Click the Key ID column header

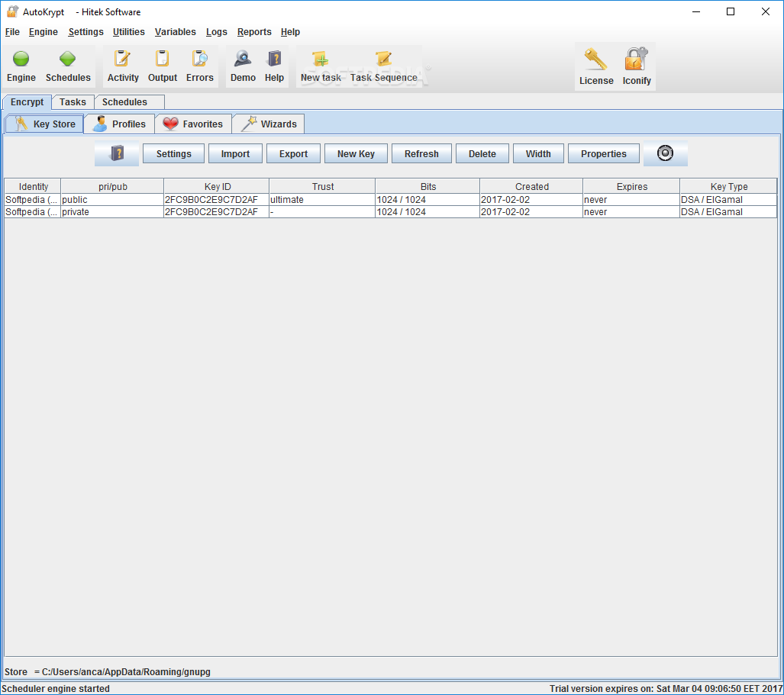click(x=217, y=186)
